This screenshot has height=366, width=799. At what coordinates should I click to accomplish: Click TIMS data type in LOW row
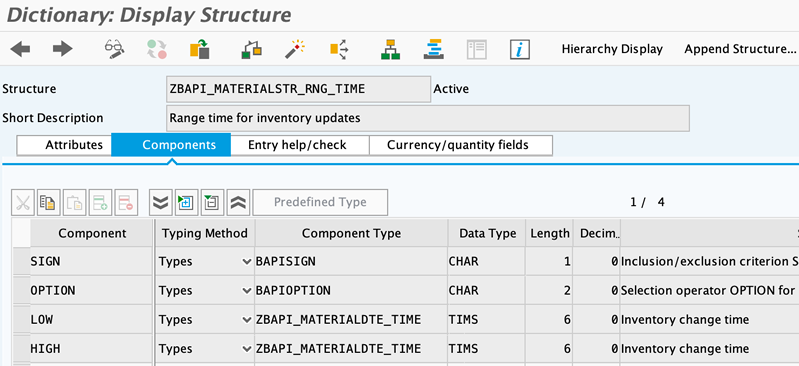click(487, 320)
